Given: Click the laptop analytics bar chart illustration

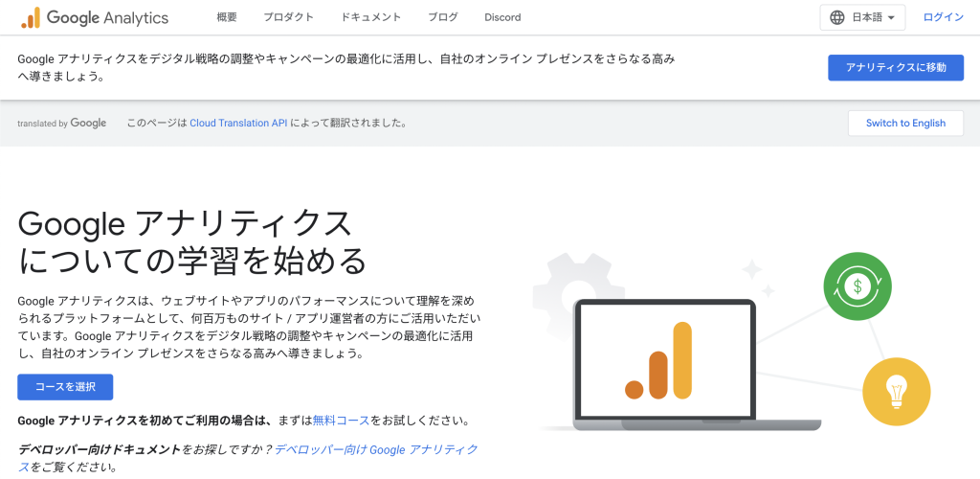Looking at the screenshot, I should (x=659, y=361).
